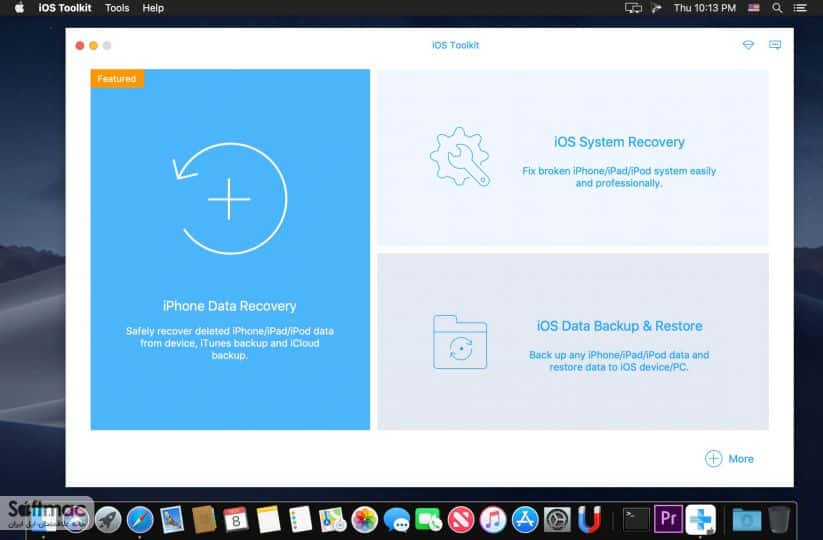The width and height of the screenshot is (823, 540).
Task: Click the iOS Toolkit plus icon in Dock
Action: pyautogui.click(x=701, y=519)
